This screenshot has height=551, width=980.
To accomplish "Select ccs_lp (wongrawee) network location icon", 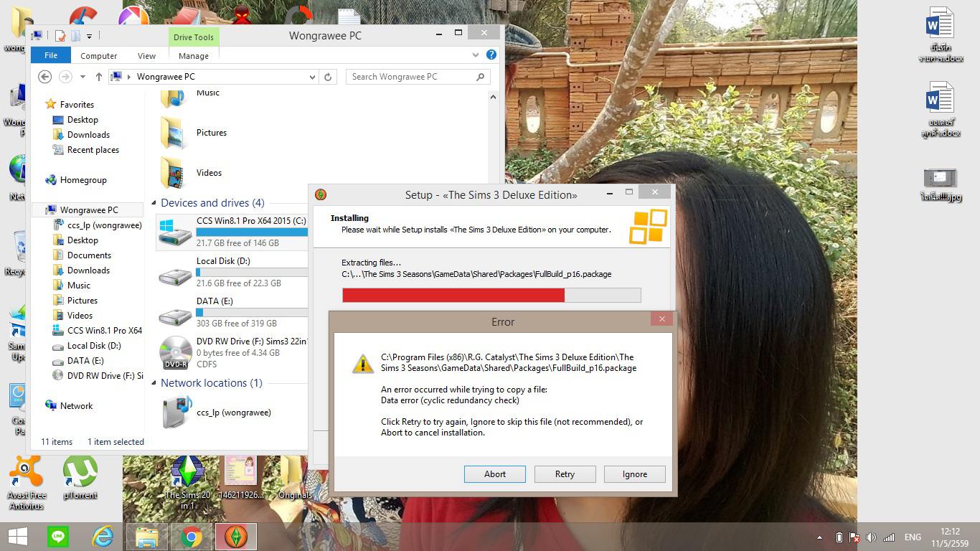I will click(x=176, y=413).
